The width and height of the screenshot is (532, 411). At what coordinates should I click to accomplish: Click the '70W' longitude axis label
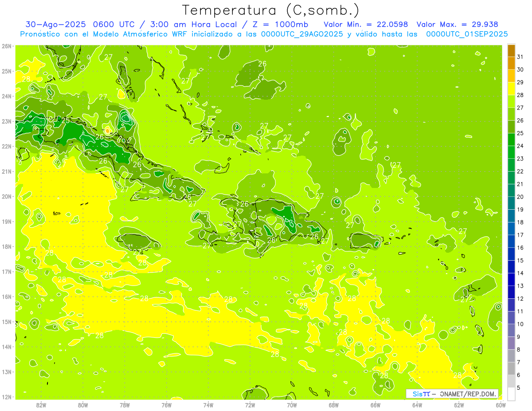click(292, 404)
